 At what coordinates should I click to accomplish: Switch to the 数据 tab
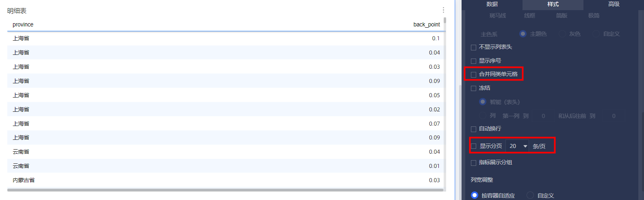pyautogui.click(x=492, y=4)
